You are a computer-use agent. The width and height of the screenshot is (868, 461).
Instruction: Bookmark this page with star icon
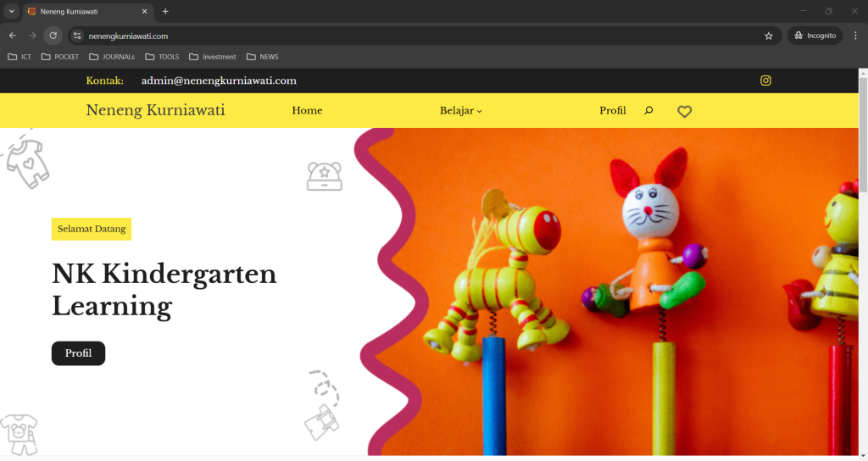pyautogui.click(x=768, y=36)
